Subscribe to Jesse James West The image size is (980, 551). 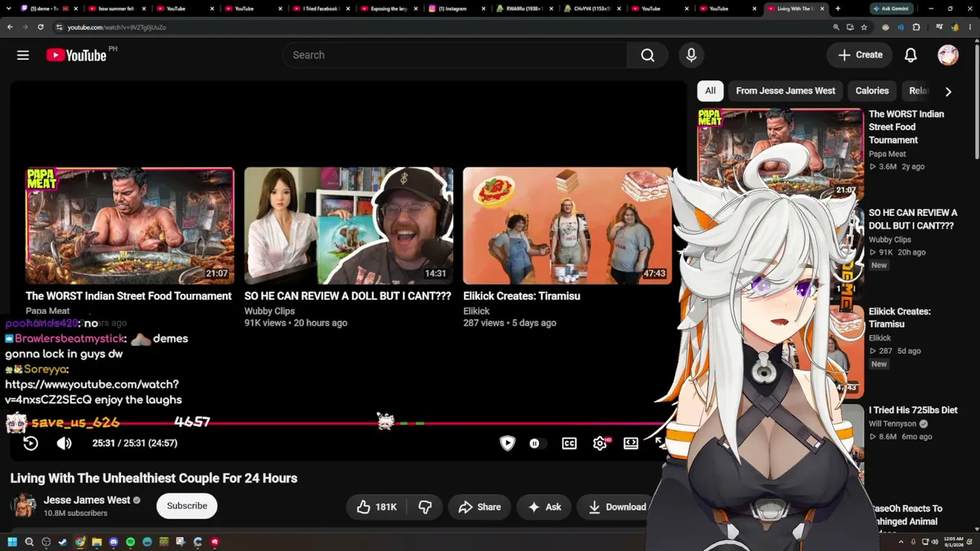(x=187, y=506)
